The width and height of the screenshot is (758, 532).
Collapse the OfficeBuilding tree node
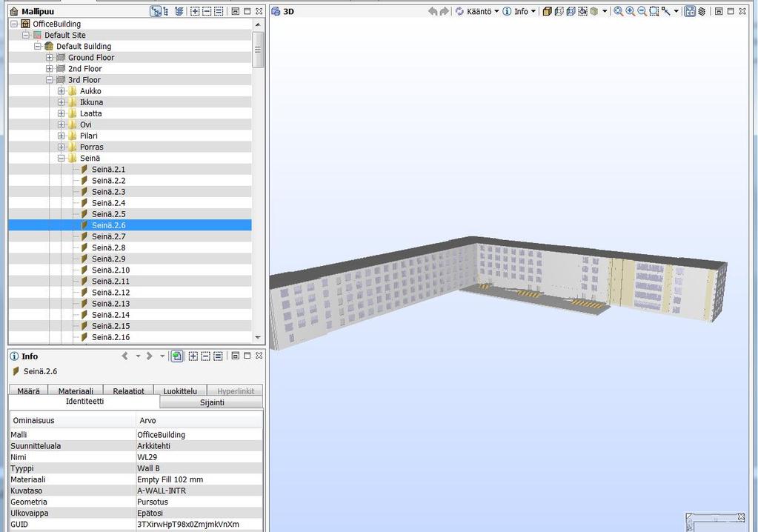(14, 24)
